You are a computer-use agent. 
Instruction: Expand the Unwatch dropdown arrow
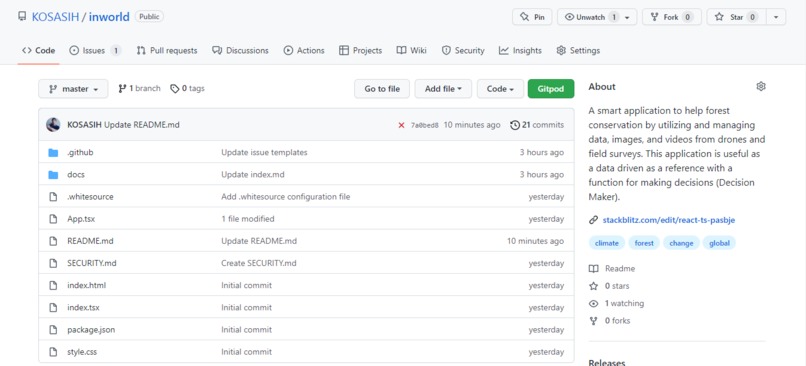tap(628, 17)
